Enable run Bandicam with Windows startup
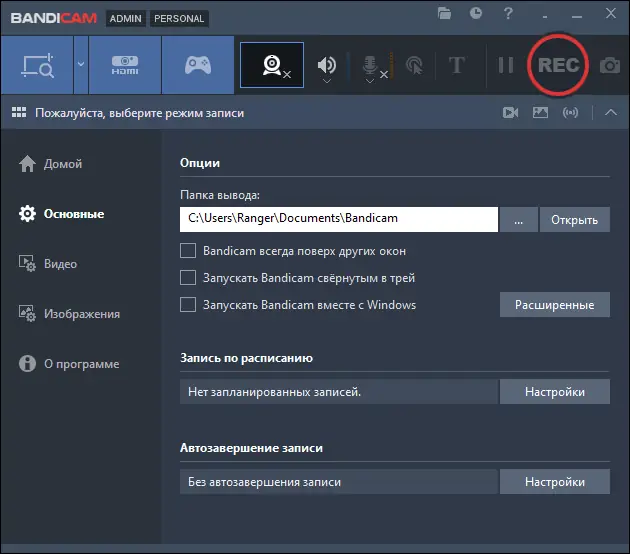Screen dimensions: 630x554 (x=188, y=305)
